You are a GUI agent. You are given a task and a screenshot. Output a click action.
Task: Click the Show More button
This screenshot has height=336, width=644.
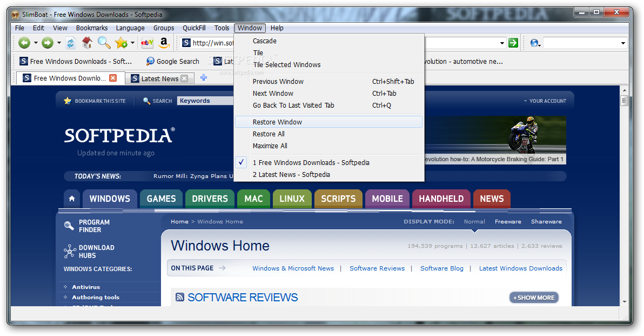534,298
